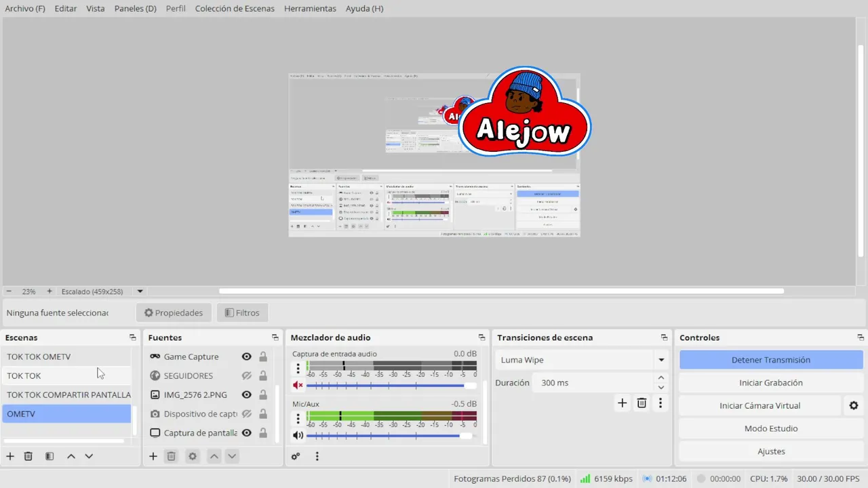Start virtual camera with Iniciar Cámara Virtual
868x488 pixels.
[760, 405]
